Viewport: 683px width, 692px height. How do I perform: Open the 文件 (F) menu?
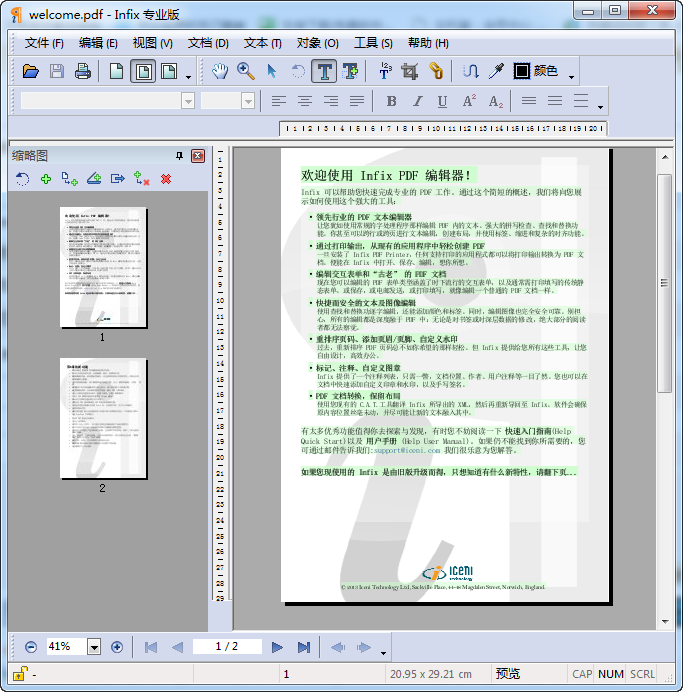pos(44,43)
